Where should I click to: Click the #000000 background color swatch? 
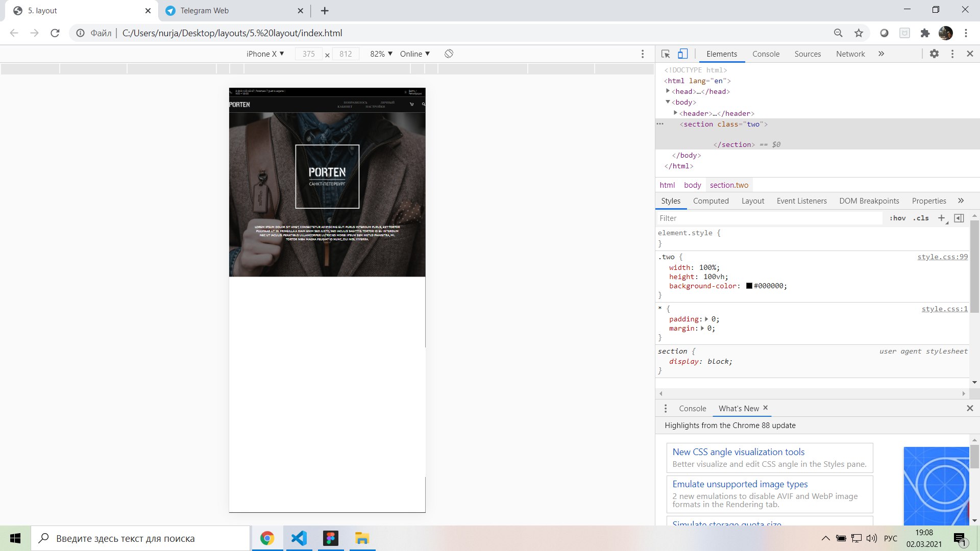[749, 286]
